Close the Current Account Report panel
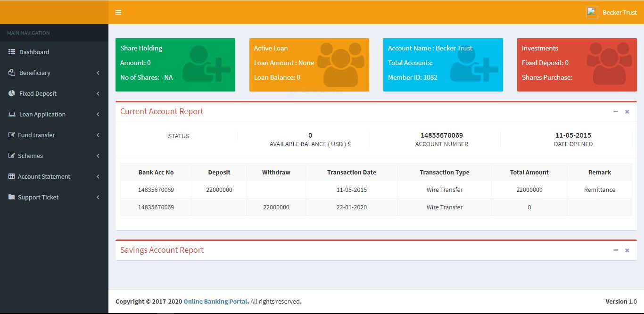Screen dimensions: 644x314 [x=627, y=112]
